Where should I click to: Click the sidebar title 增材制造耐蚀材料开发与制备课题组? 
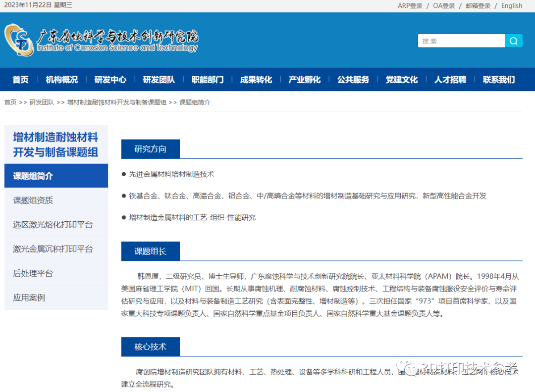click(55, 145)
